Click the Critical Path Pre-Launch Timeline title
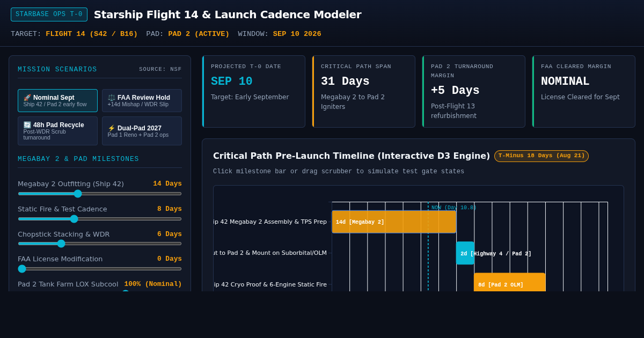 [352, 156]
